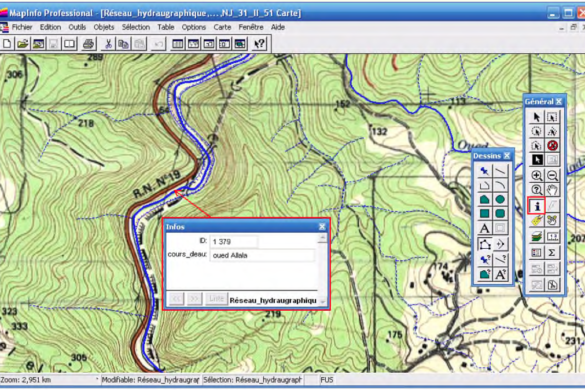Select the Rounded Rectangle tool in Dessins
This screenshot has height=390, width=585.
point(500,213)
